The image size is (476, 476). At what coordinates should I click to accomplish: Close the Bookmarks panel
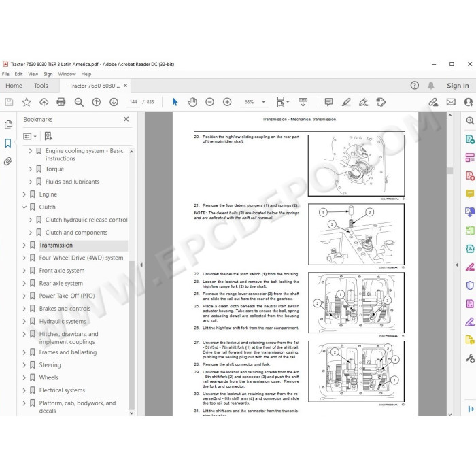[x=126, y=119]
